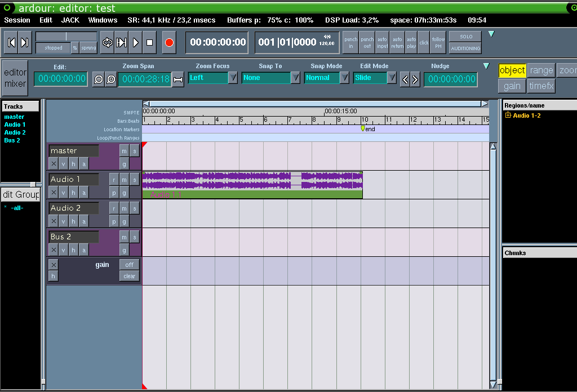The width and height of the screenshot is (577, 392).
Task: Click the triangle expander beside SOLO button
Action: pyautogui.click(x=491, y=34)
